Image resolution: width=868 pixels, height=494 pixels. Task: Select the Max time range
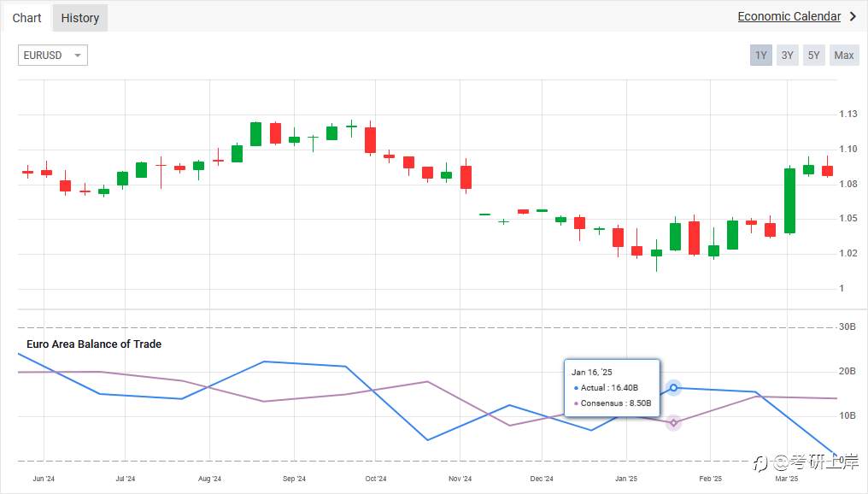coord(843,56)
